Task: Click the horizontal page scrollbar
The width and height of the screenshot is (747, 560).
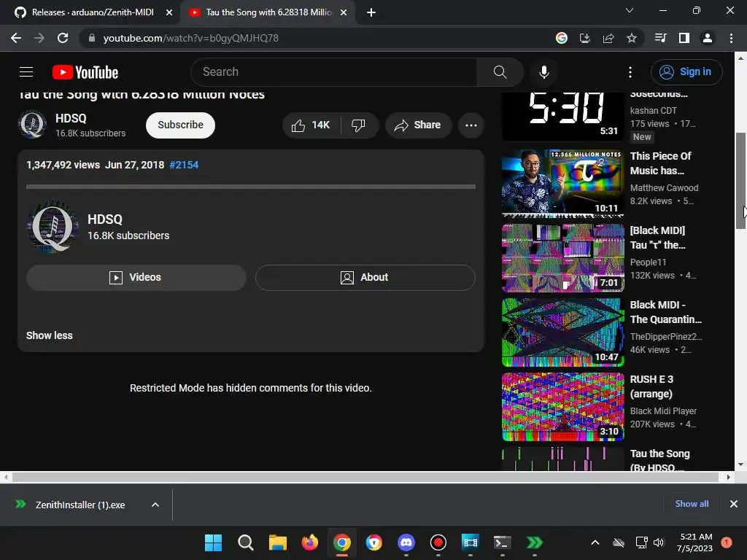Action: pos(365,477)
